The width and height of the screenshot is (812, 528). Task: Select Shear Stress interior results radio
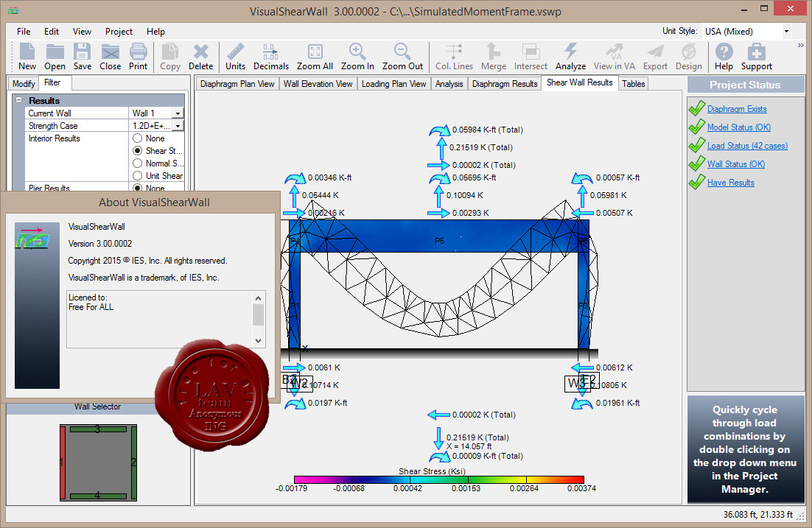coord(137,151)
